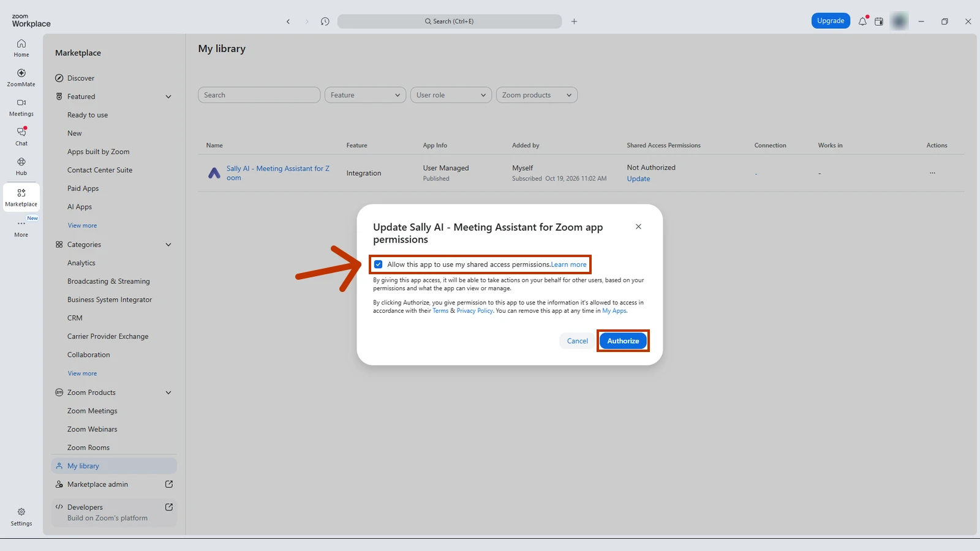The height and width of the screenshot is (551, 980).
Task: Open Chat from the sidebar
Action: [21, 137]
